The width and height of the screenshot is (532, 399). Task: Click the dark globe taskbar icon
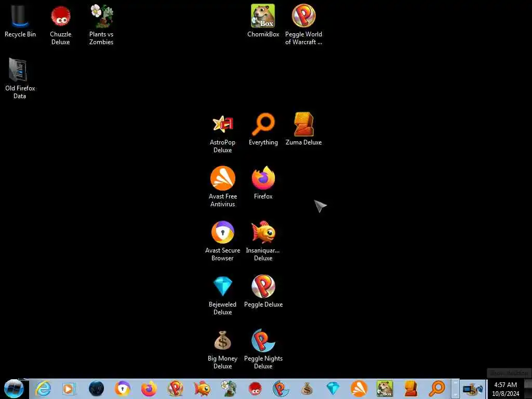tap(96, 389)
